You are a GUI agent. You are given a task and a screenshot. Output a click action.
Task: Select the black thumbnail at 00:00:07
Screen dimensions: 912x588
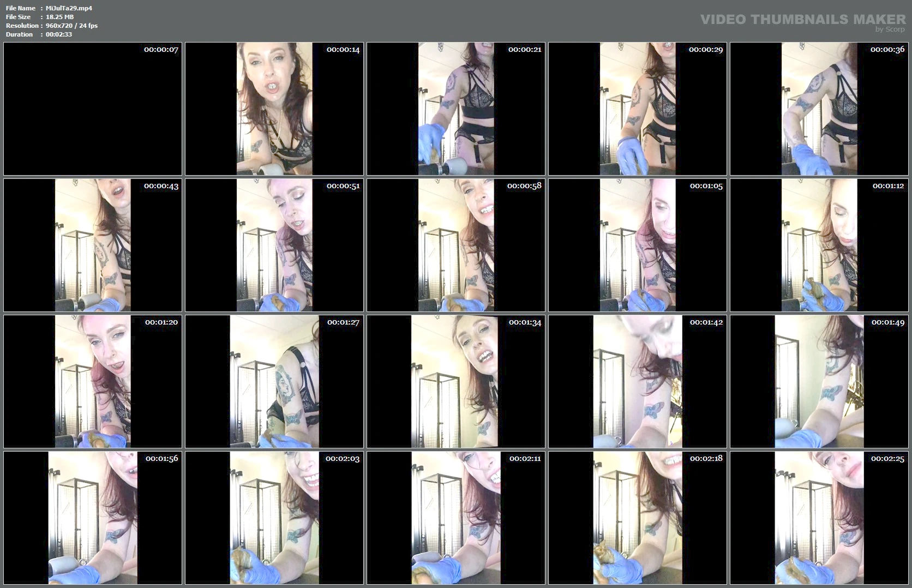coord(93,109)
